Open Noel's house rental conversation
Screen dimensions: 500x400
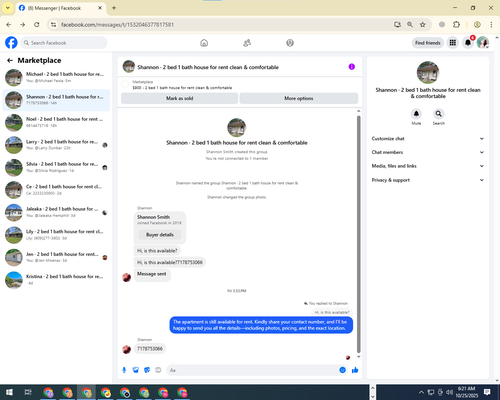point(56,122)
